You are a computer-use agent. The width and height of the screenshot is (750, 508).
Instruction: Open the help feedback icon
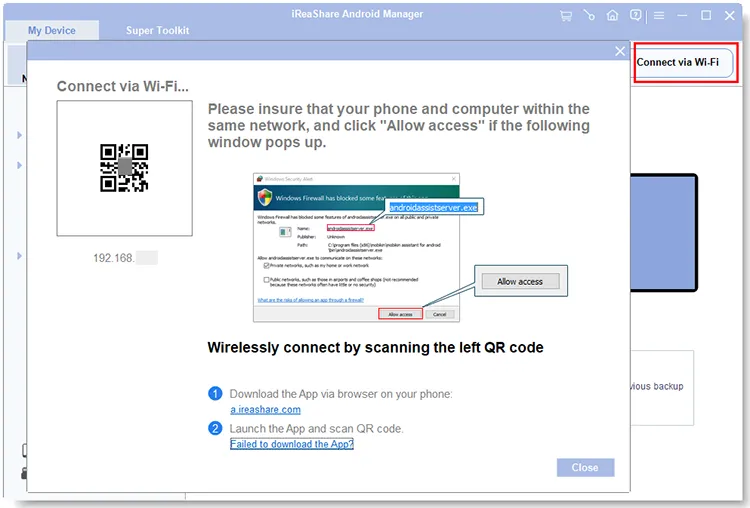(635, 15)
